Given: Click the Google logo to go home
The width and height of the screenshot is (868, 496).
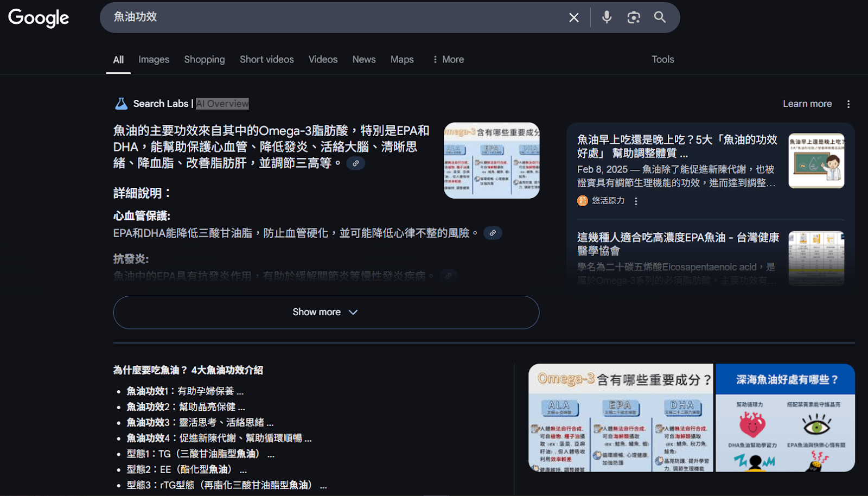Looking at the screenshot, I should (x=38, y=18).
